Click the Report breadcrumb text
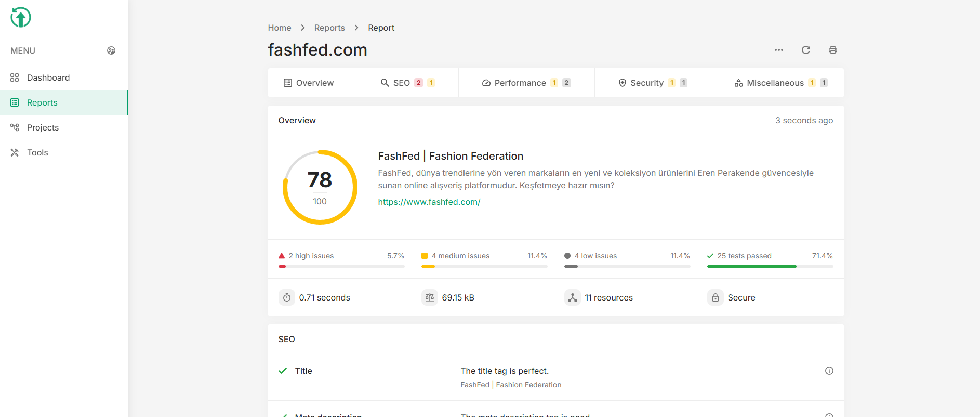The height and width of the screenshot is (417, 980). pos(381,28)
